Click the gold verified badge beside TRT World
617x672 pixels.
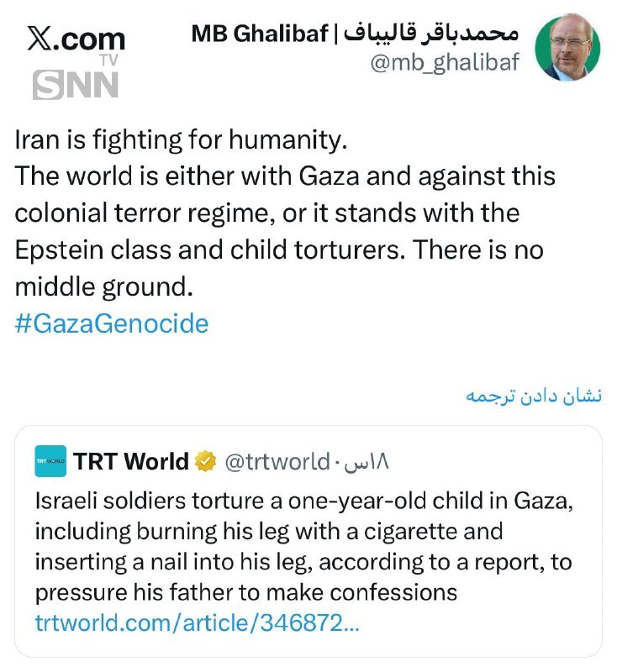[204, 461]
